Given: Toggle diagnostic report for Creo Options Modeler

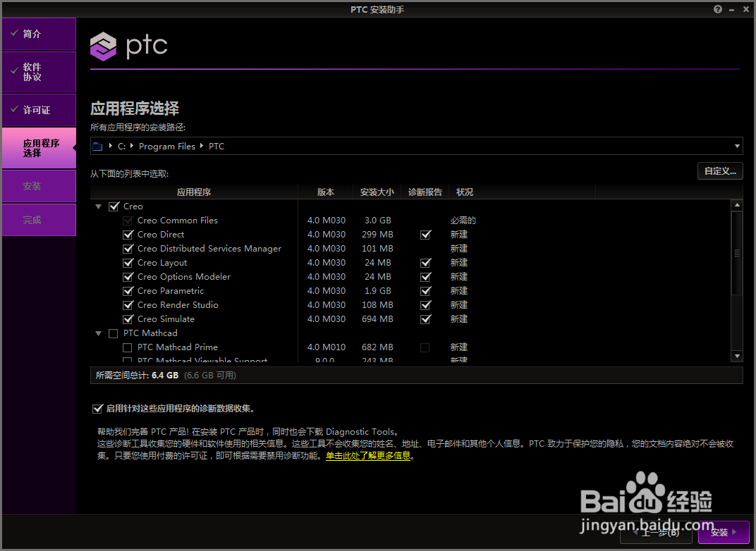Looking at the screenshot, I should coord(425,277).
